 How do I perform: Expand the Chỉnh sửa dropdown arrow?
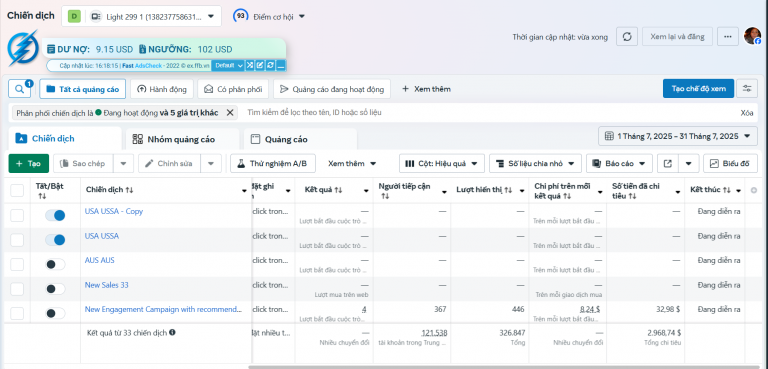(211, 164)
